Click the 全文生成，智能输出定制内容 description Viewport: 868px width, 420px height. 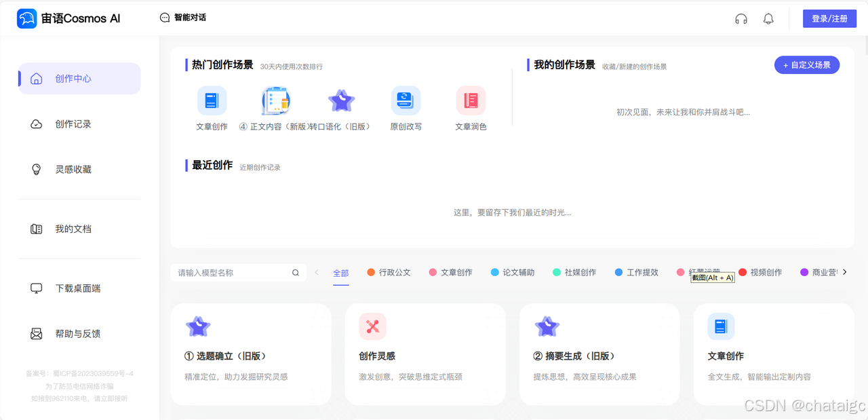point(759,377)
